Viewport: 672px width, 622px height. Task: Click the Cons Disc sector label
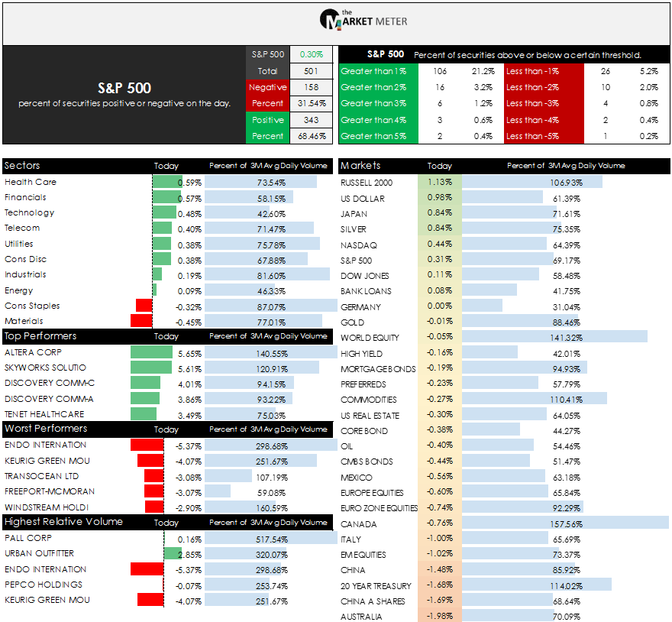(25, 259)
